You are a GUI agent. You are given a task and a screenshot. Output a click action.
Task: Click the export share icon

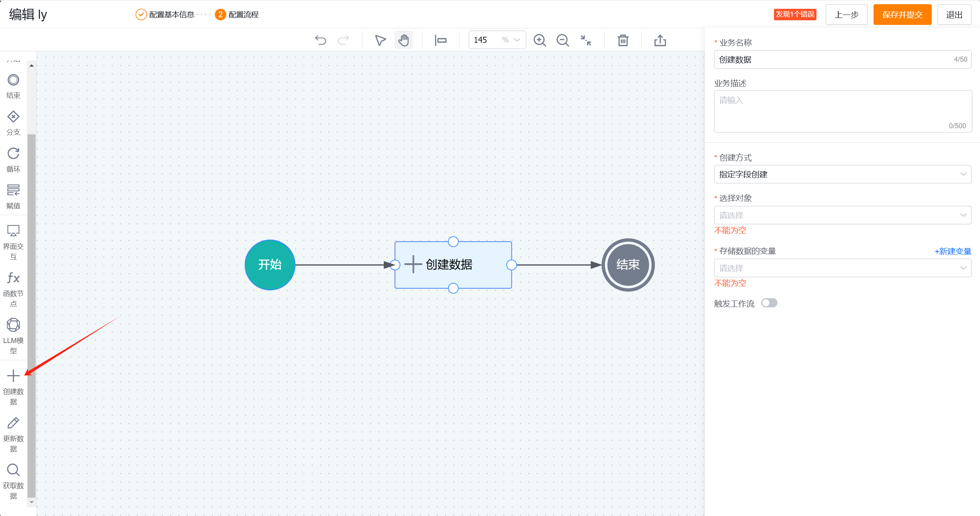(660, 40)
